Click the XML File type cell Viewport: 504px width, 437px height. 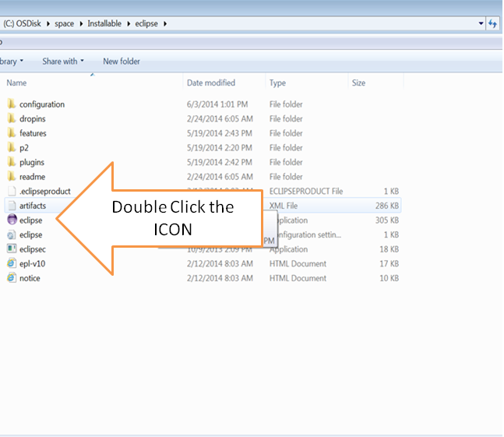[284, 206]
